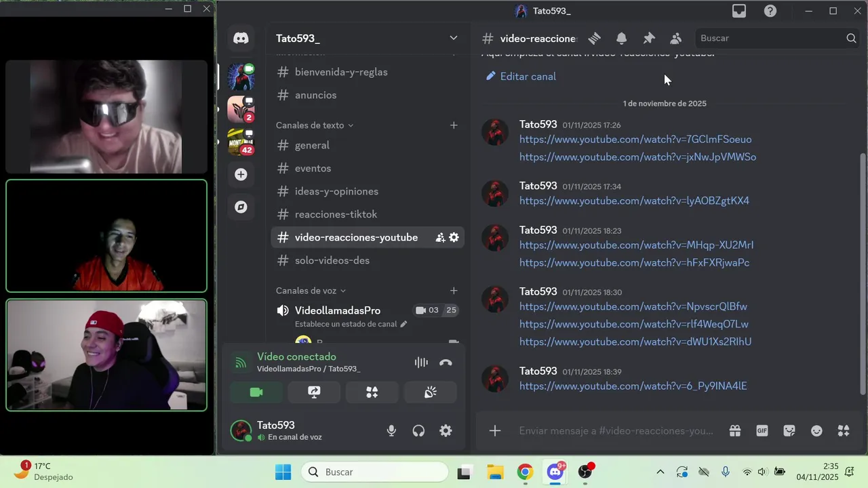Open notification settings bell icon

(x=621, y=39)
